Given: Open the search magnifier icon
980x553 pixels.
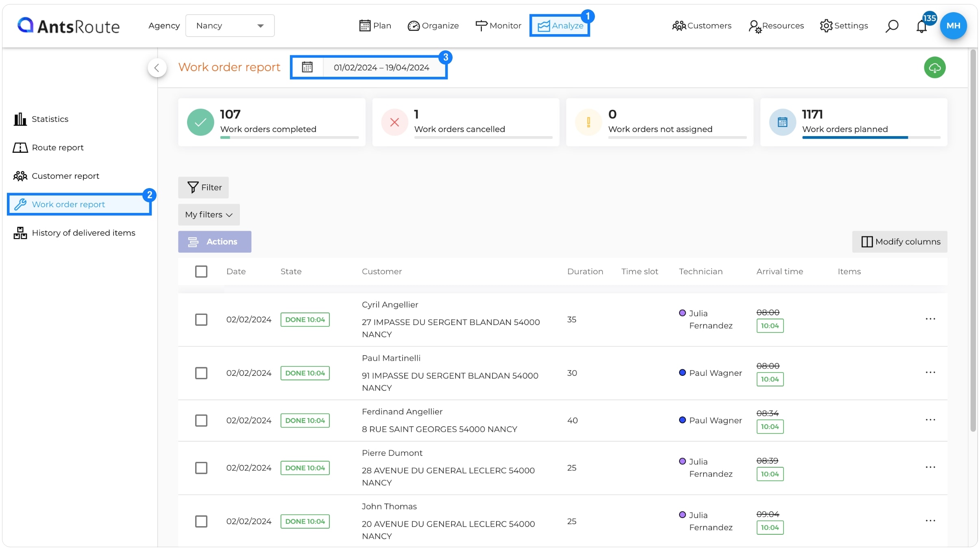Looking at the screenshot, I should 891,26.
